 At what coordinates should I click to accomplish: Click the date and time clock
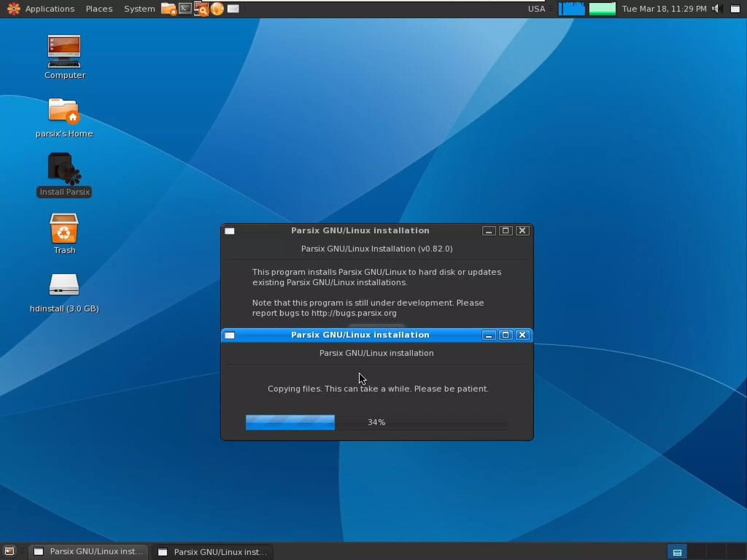(664, 9)
